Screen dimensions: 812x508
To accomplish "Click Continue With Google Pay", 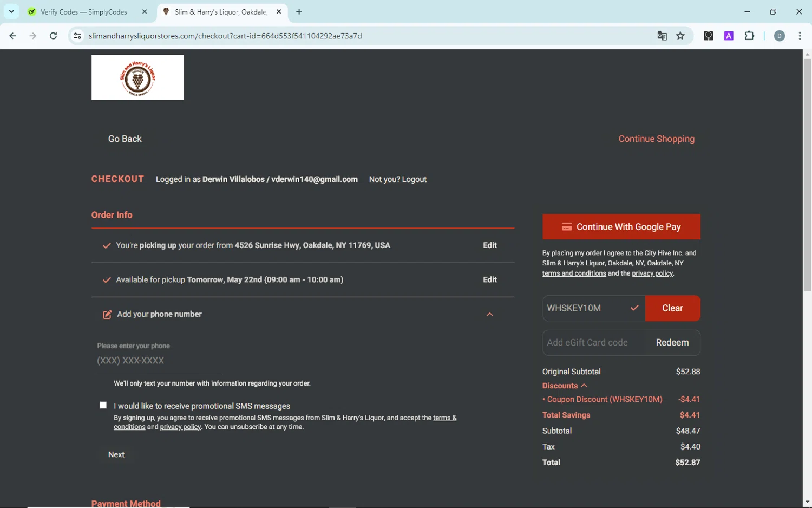I will [621, 227].
